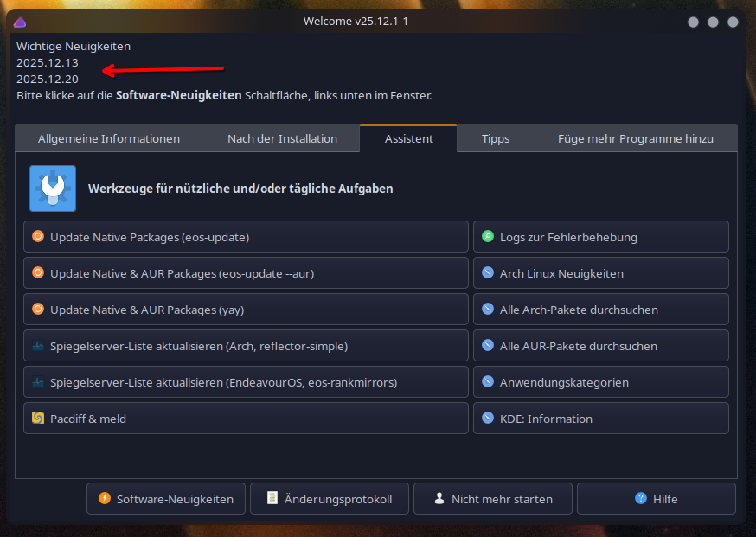Click the wrench Assistent header icon

[x=53, y=189]
